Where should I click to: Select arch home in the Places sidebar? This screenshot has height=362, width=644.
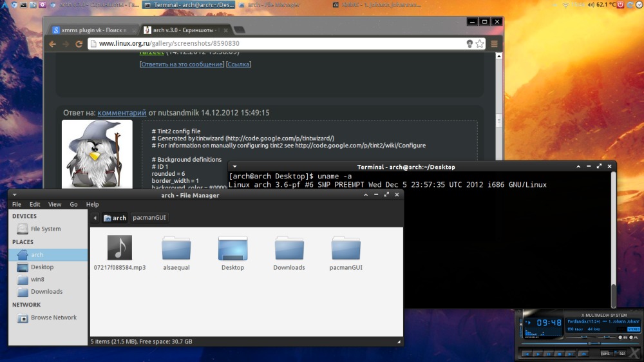click(x=48, y=255)
